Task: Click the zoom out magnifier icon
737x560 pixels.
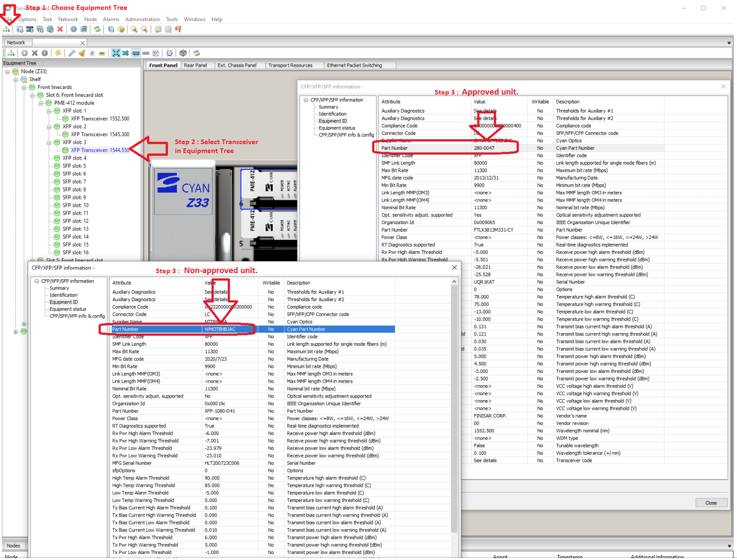Action: 145,29
